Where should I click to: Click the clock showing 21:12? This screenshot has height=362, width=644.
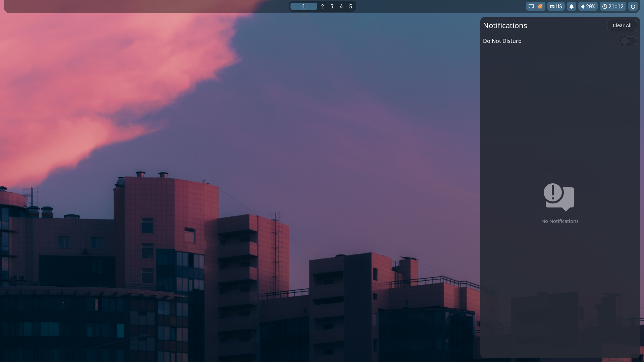613,6
